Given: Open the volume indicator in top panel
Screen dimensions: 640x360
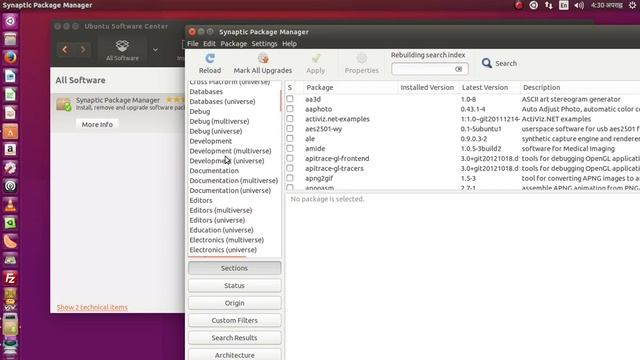Looking at the screenshot, I should 579,5.
